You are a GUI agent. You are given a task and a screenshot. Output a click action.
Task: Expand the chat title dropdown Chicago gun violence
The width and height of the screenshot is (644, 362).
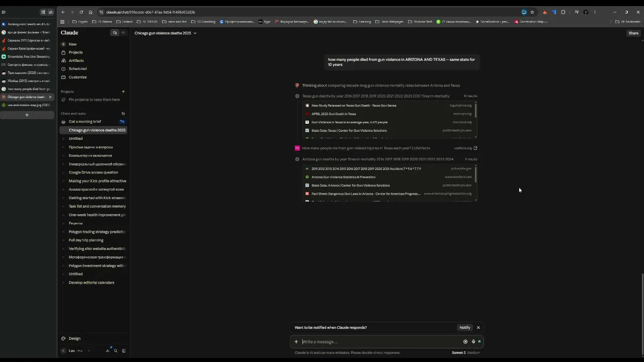[x=166, y=33]
